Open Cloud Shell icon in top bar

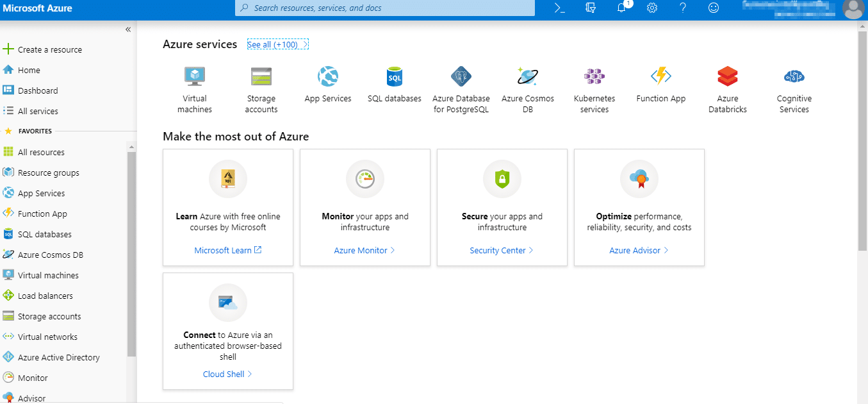tap(559, 8)
